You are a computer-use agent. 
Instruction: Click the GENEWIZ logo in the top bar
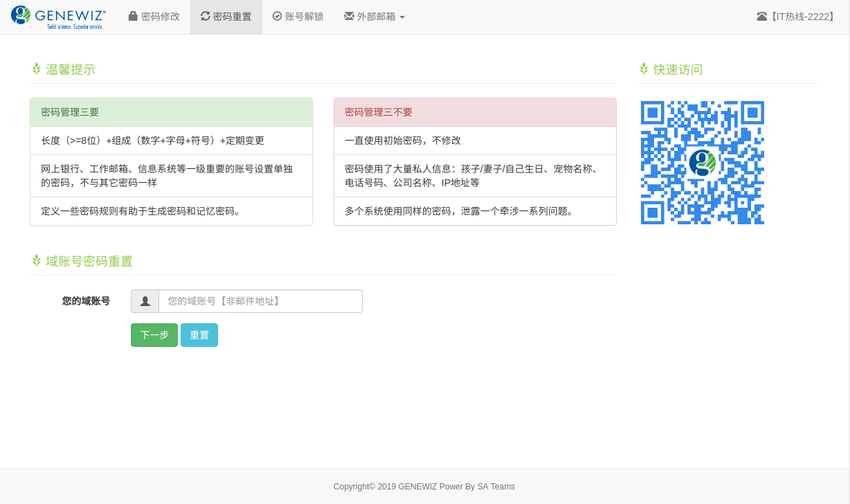(x=59, y=16)
